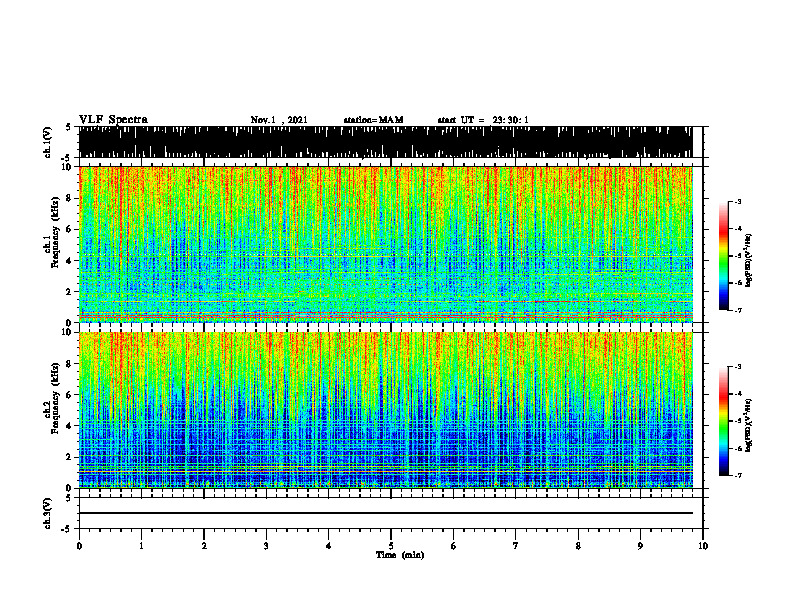
Task: Click the ch.2 spectrogram plot
Action: (386, 410)
